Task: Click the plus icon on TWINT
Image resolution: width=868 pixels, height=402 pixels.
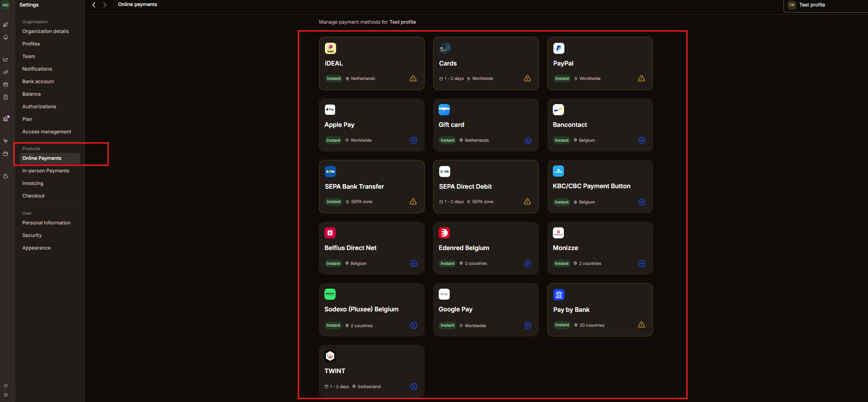Action: click(x=414, y=387)
